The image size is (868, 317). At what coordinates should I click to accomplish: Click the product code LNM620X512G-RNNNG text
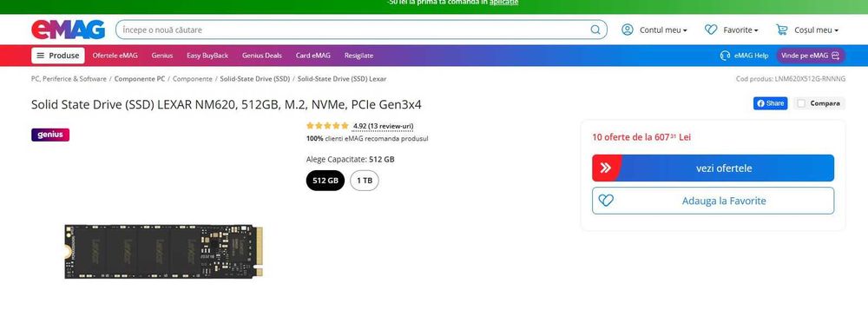tap(791, 79)
